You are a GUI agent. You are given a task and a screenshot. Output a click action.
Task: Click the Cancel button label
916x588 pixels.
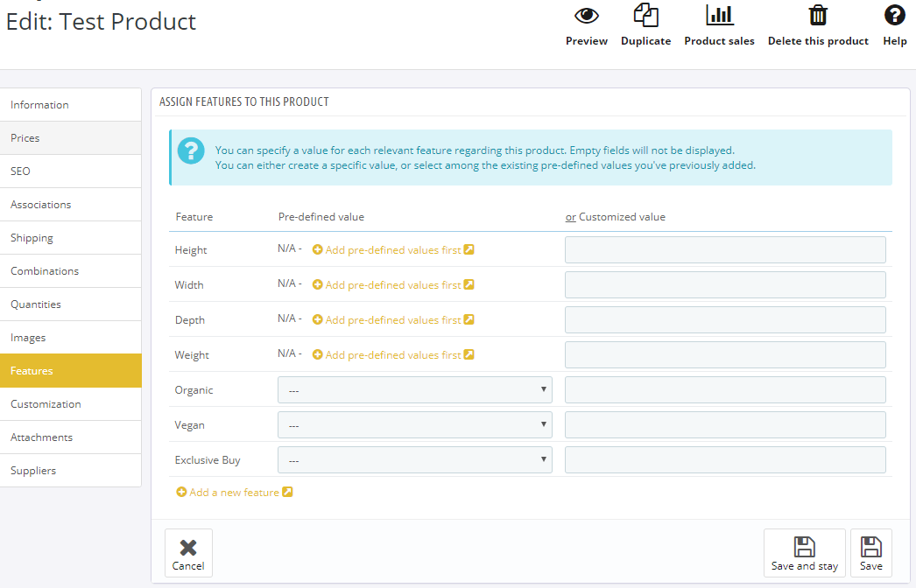[188, 566]
